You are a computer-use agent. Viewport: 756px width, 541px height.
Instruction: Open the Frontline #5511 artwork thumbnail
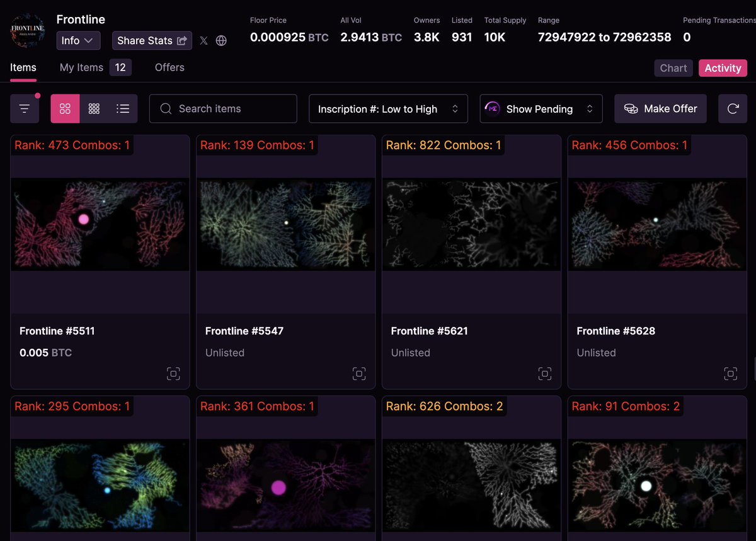point(100,224)
